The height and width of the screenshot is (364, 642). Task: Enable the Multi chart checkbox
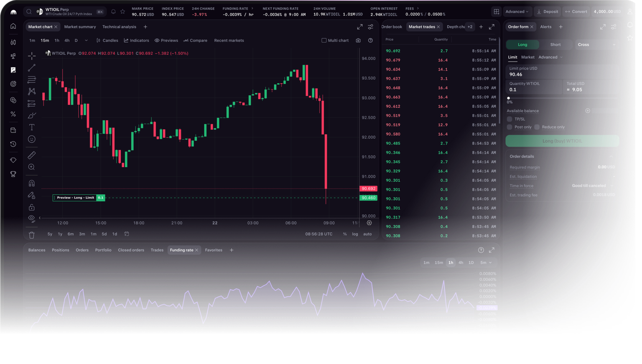[324, 41]
